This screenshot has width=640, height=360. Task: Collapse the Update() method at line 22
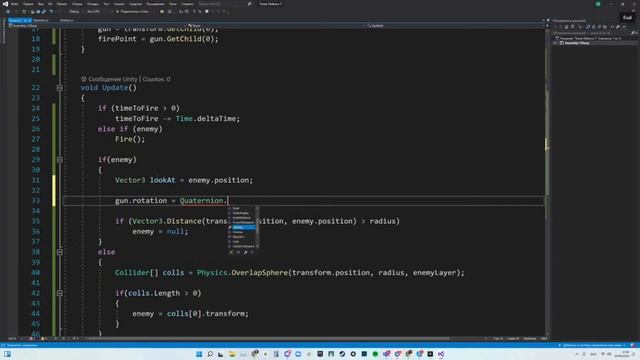click(x=60, y=88)
